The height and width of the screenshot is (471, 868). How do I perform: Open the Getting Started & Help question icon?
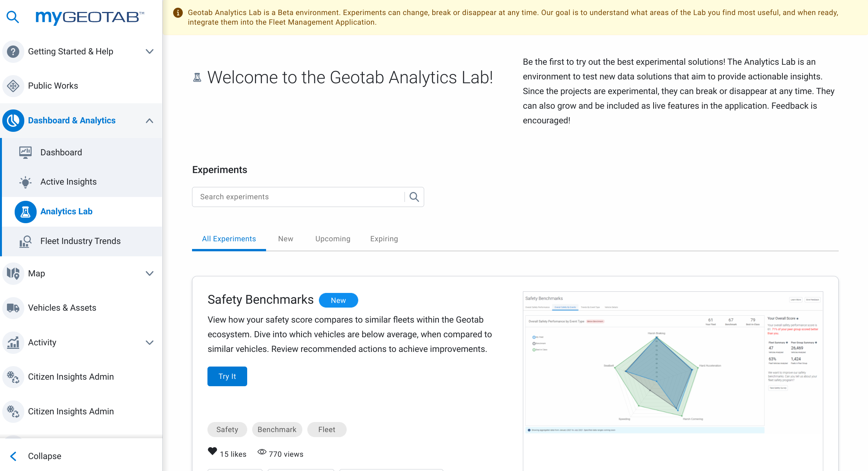[13, 52]
